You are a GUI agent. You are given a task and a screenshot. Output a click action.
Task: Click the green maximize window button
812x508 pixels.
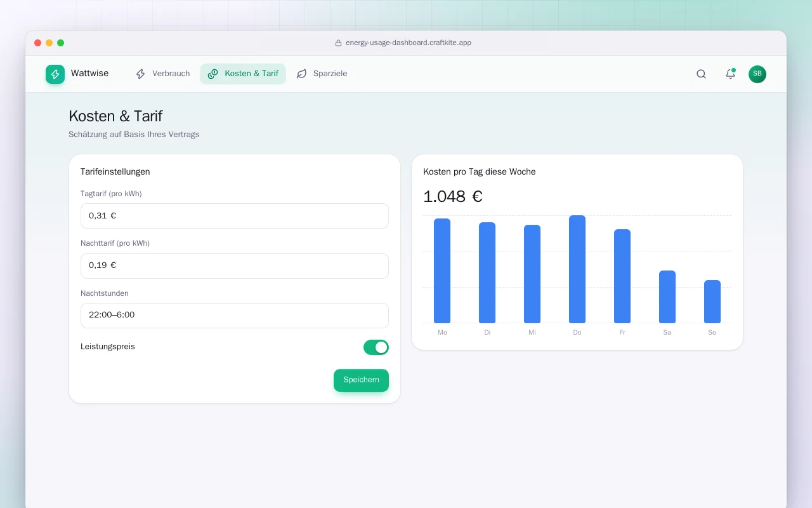click(61, 43)
